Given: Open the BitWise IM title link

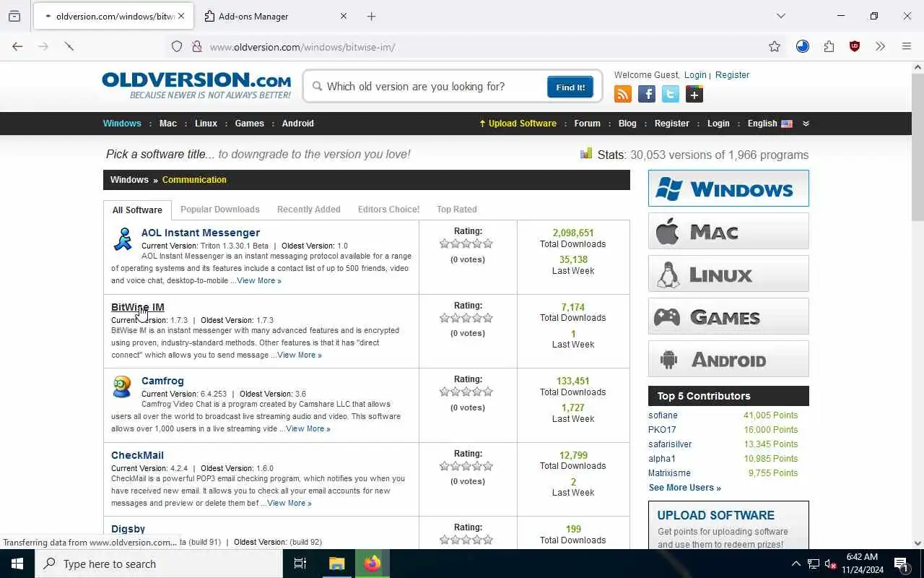Looking at the screenshot, I should tap(138, 307).
